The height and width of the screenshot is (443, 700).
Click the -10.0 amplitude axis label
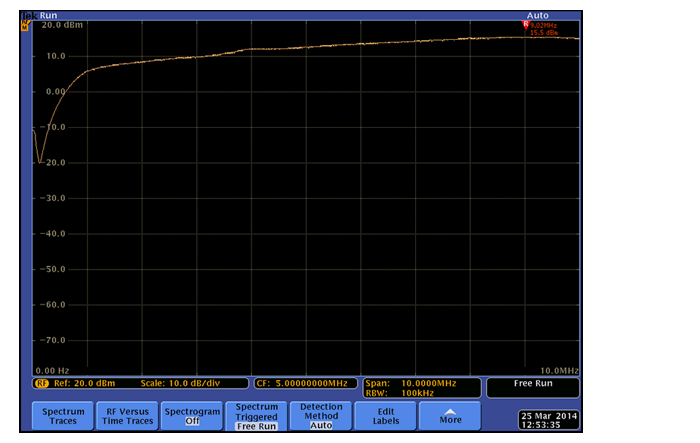(x=53, y=127)
